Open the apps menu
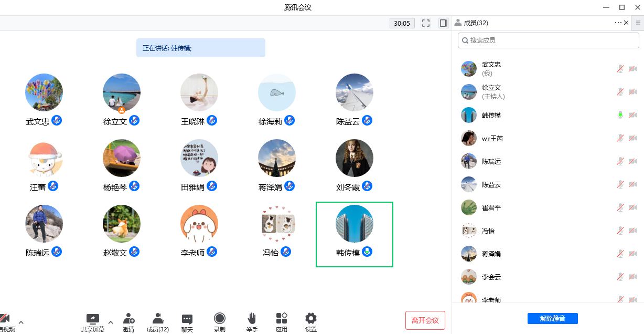The width and height of the screenshot is (644, 334). pos(282,321)
